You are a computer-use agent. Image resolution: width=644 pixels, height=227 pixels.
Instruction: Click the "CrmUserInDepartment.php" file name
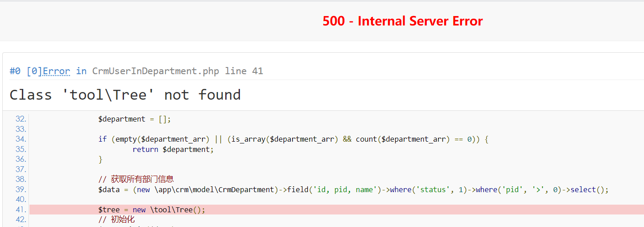coord(156,71)
